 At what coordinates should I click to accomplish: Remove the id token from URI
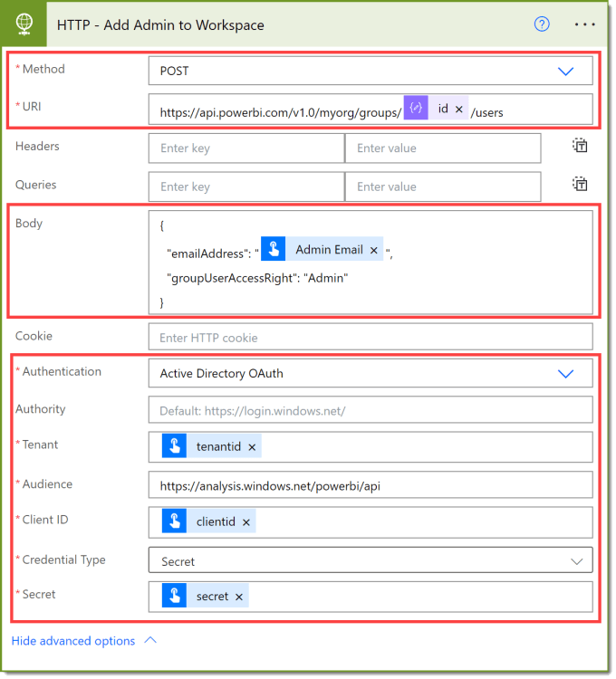[x=459, y=110]
